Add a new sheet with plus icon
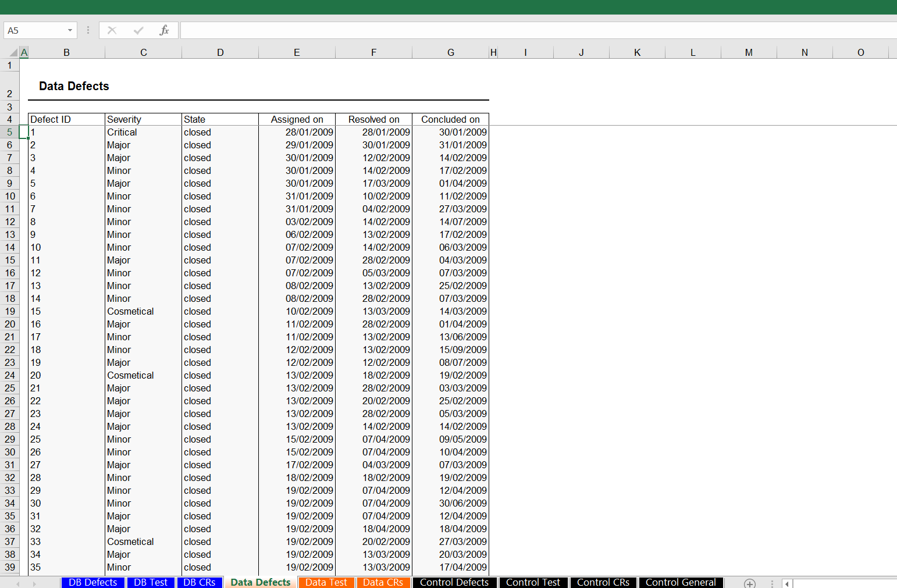The image size is (897, 588). tap(750, 583)
